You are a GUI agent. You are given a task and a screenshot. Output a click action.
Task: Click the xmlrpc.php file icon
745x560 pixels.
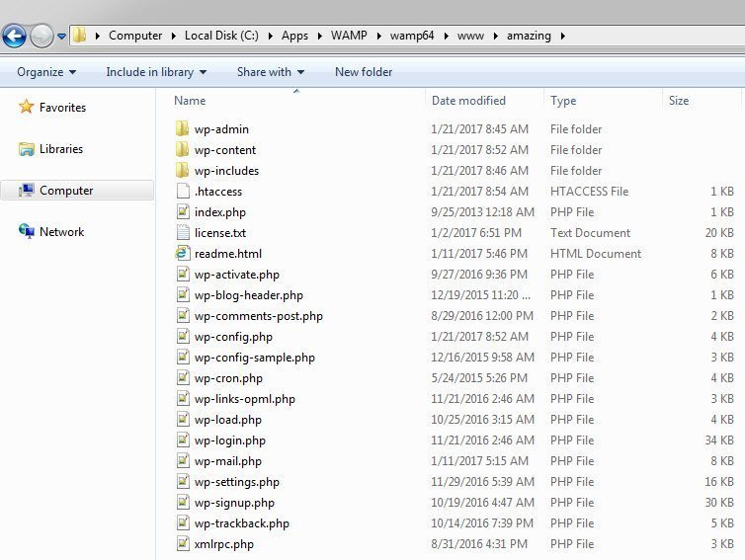click(x=183, y=543)
